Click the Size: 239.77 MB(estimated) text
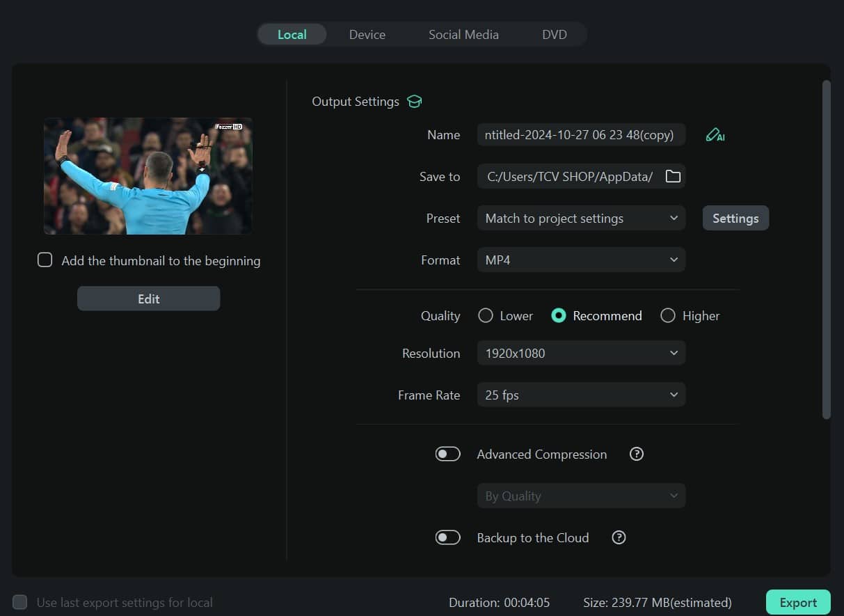 click(658, 603)
